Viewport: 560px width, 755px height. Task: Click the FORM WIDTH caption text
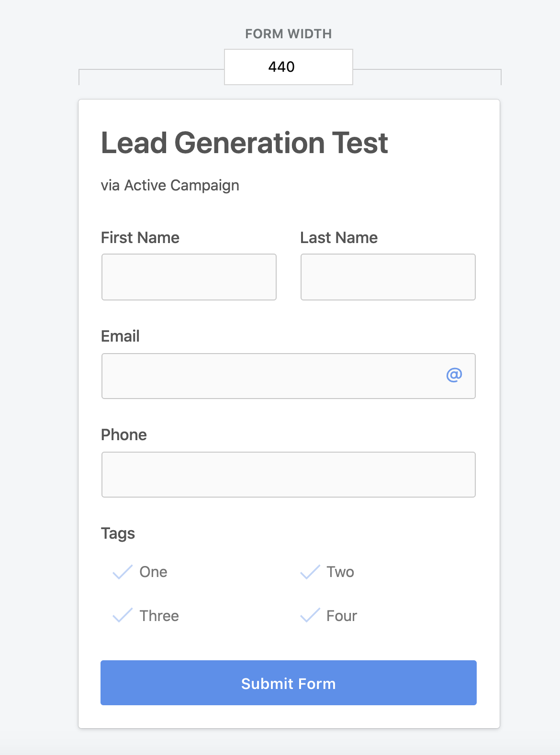(x=289, y=34)
